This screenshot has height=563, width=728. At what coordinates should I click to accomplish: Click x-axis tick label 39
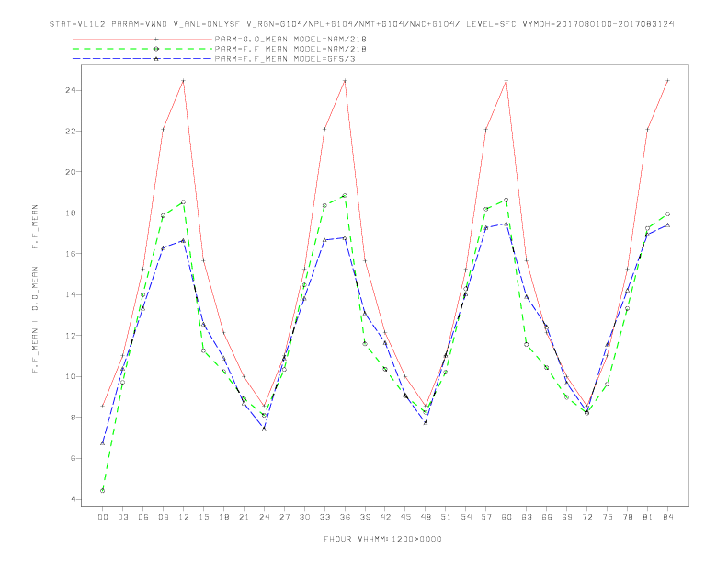(x=365, y=517)
